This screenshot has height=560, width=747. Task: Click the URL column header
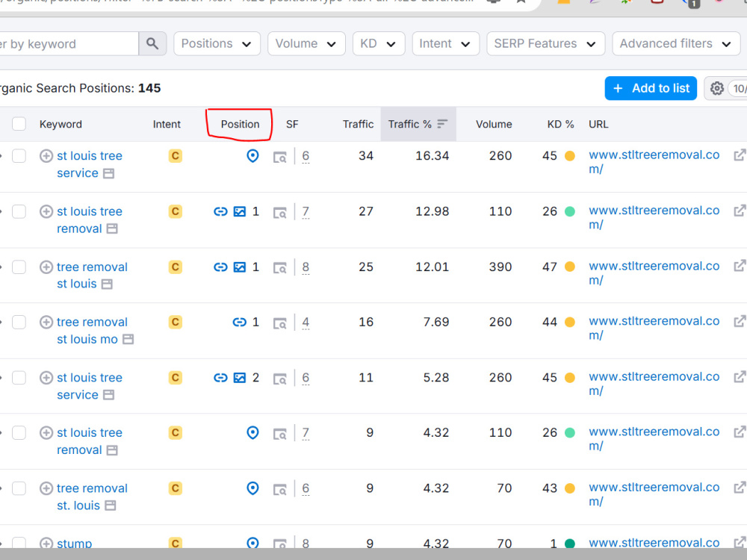coord(598,124)
